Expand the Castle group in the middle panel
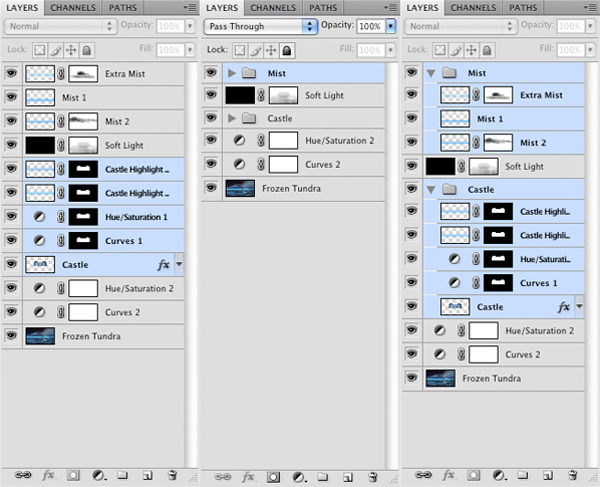 (232, 118)
